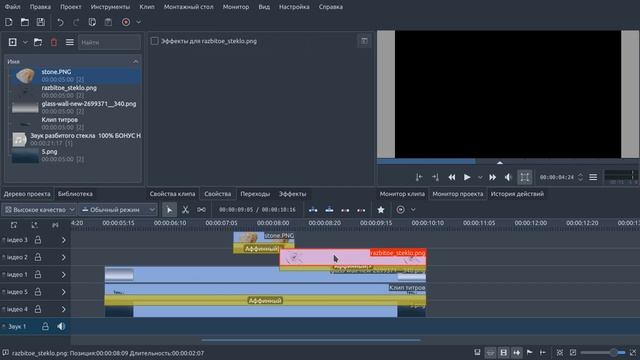This screenshot has height=360, width=640.
Task: Toggle the Эффекты для razbitoe_steklo.png checkbox
Action: pyautogui.click(x=155, y=41)
